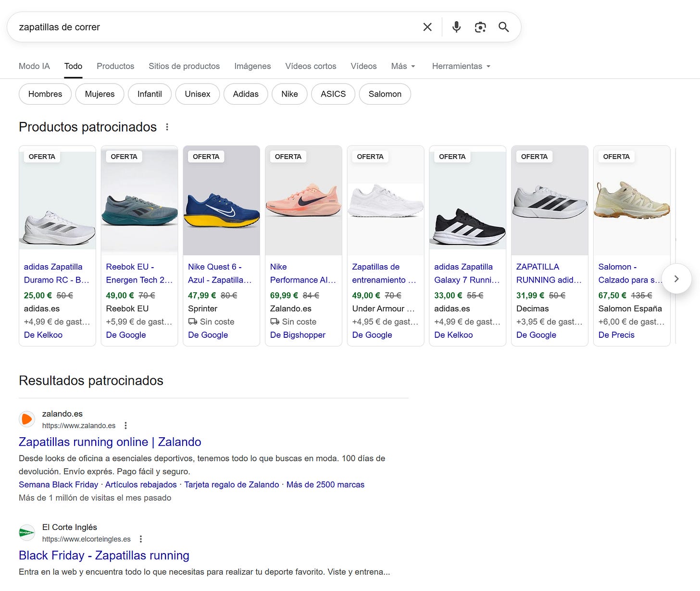Open Nike Quest 6 Azul link
The width and height of the screenshot is (700, 591).
220,273
